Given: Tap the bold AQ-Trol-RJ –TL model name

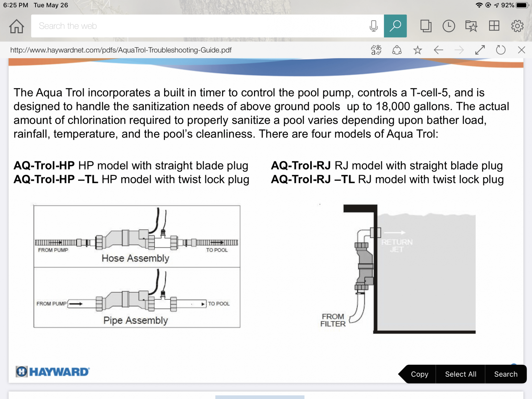Looking at the screenshot, I should (x=313, y=179).
